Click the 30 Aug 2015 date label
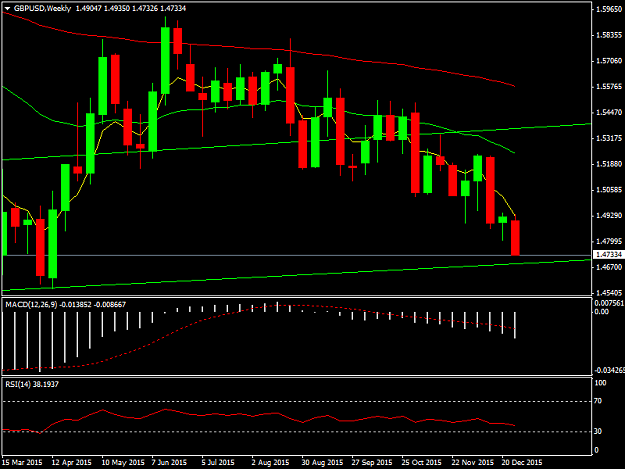The height and width of the screenshot is (469, 625). [322, 462]
